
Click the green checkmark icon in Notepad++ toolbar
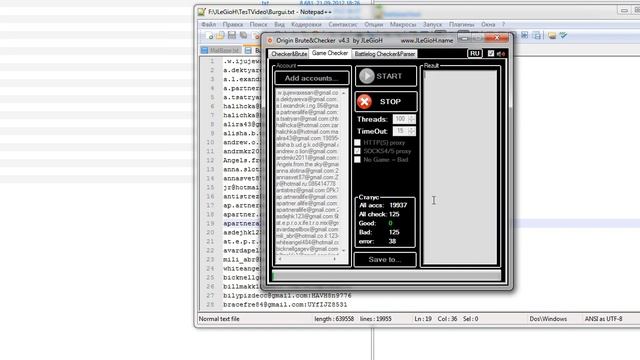pos(564,36)
